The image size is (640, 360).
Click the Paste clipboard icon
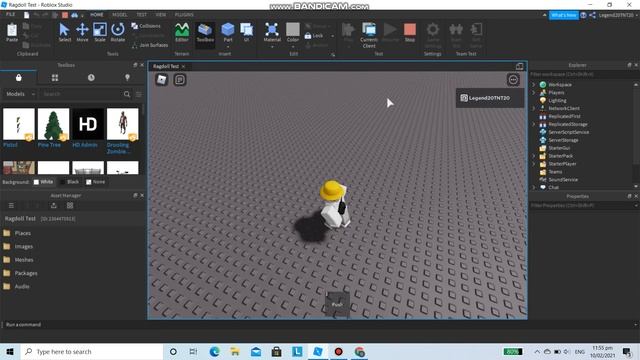tap(12, 32)
